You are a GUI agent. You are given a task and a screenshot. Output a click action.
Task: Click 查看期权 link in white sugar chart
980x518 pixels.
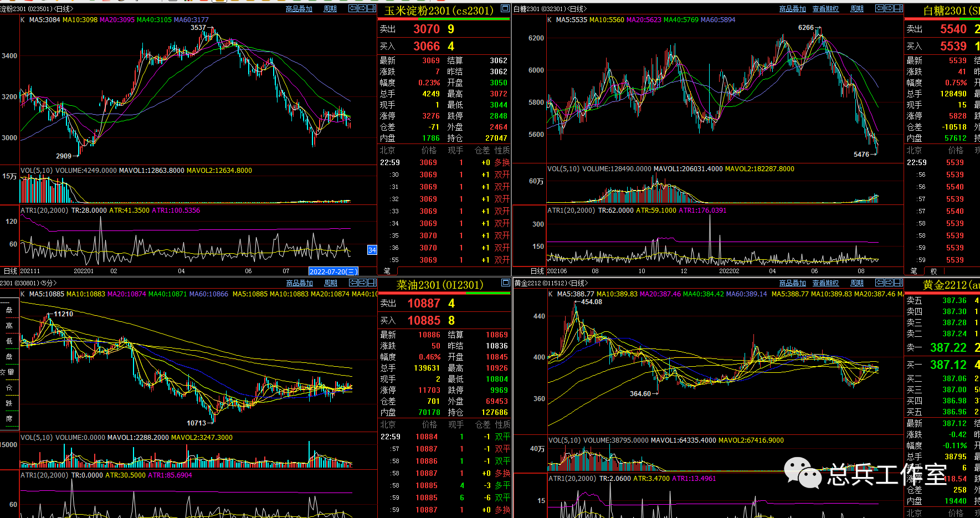(826, 9)
